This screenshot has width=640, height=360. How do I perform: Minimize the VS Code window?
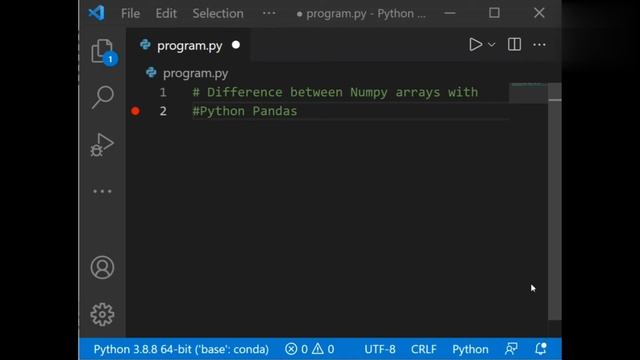click(x=450, y=13)
